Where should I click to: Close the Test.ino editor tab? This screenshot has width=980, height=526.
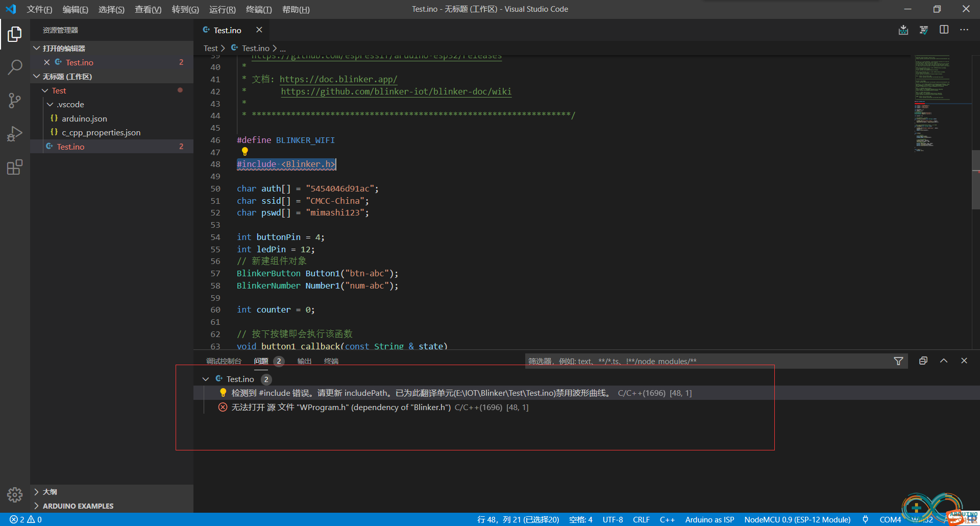coord(259,30)
